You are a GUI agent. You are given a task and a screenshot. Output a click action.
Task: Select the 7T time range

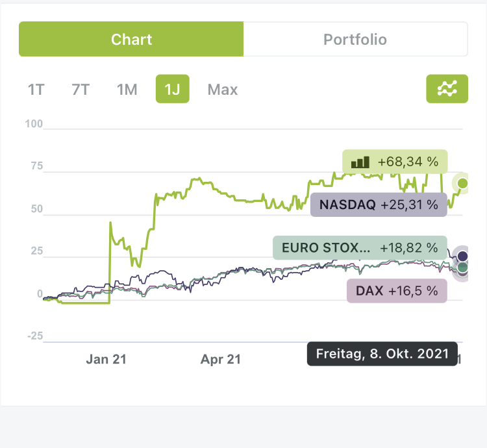pos(81,90)
